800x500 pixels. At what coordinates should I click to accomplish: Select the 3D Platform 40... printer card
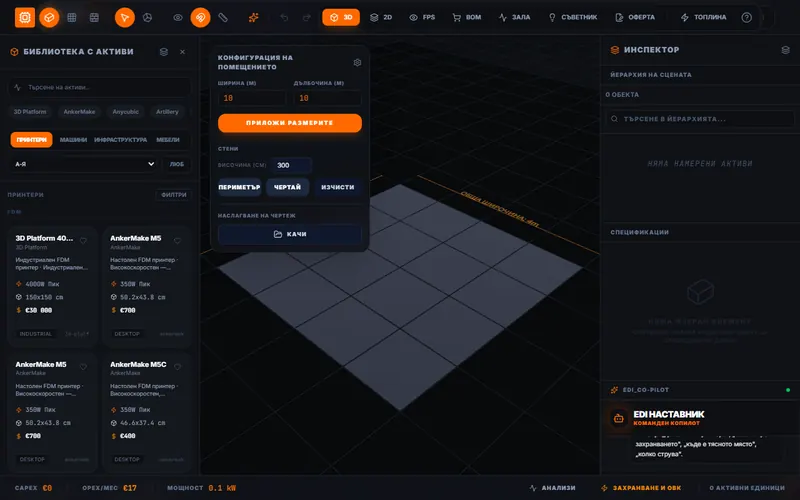[53, 287]
